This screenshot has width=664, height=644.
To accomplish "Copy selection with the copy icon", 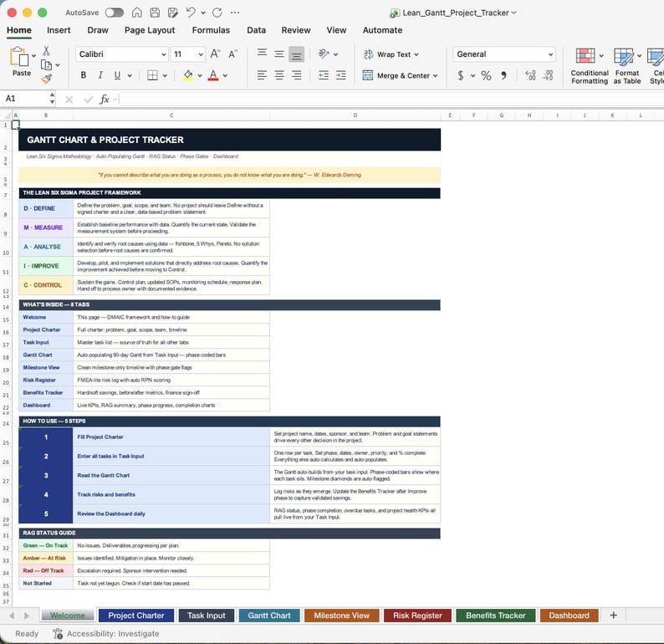I will [x=46, y=64].
